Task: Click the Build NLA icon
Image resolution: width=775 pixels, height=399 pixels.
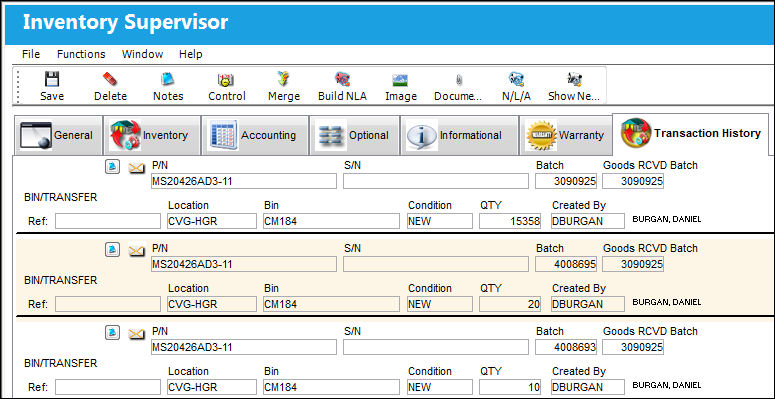Action: tap(342, 80)
